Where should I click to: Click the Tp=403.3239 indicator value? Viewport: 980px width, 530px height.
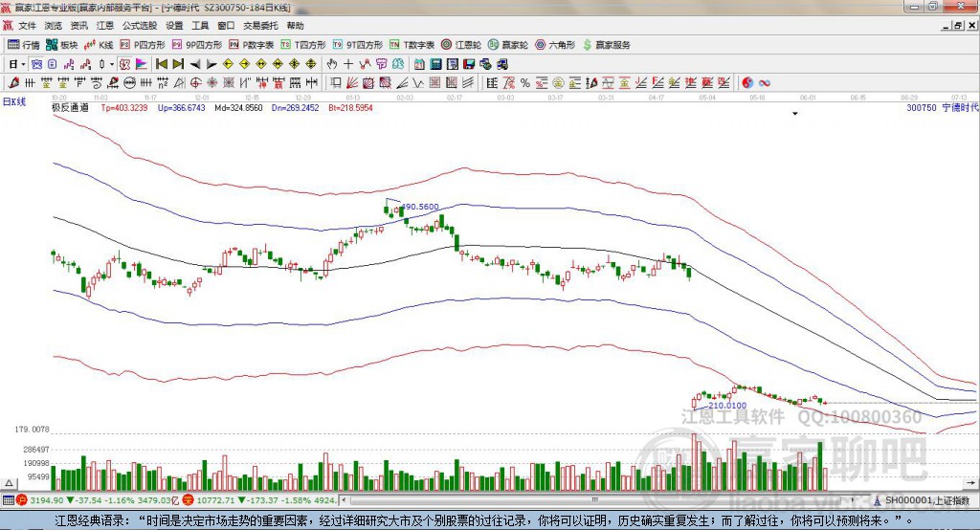click(x=124, y=107)
